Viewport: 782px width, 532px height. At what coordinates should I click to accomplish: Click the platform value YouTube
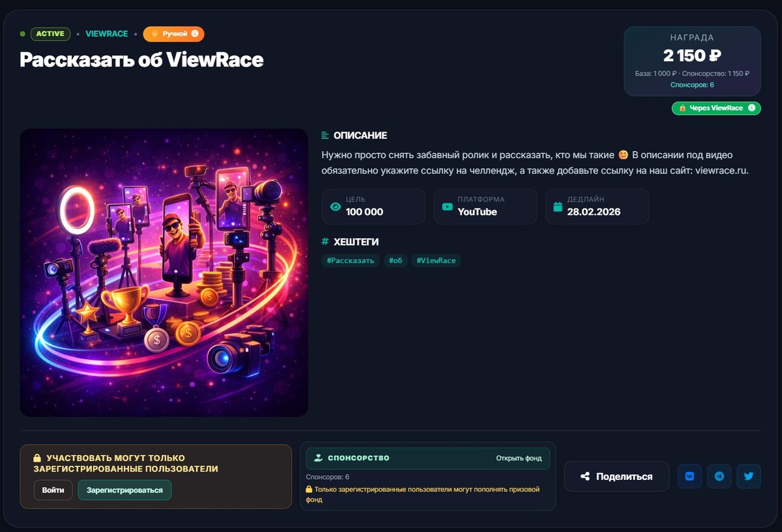point(477,212)
